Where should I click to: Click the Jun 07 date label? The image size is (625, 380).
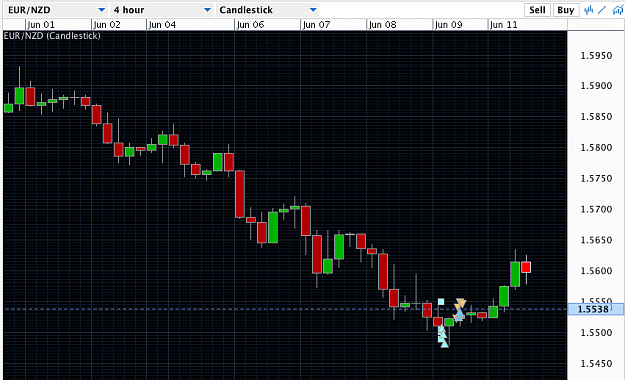(316, 25)
